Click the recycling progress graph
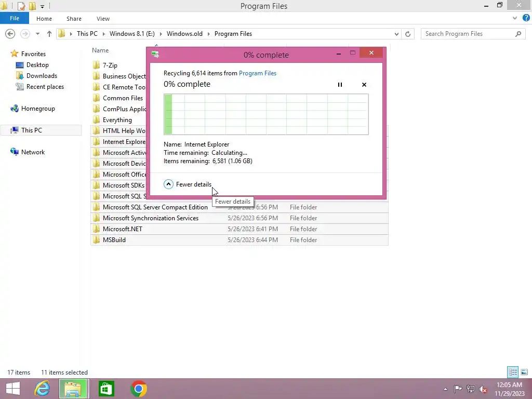532x399 pixels. [266, 114]
